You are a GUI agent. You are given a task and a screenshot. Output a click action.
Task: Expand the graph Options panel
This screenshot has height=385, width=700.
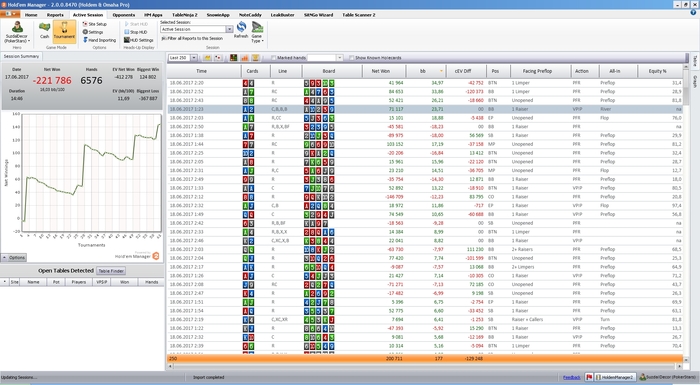point(14,258)
